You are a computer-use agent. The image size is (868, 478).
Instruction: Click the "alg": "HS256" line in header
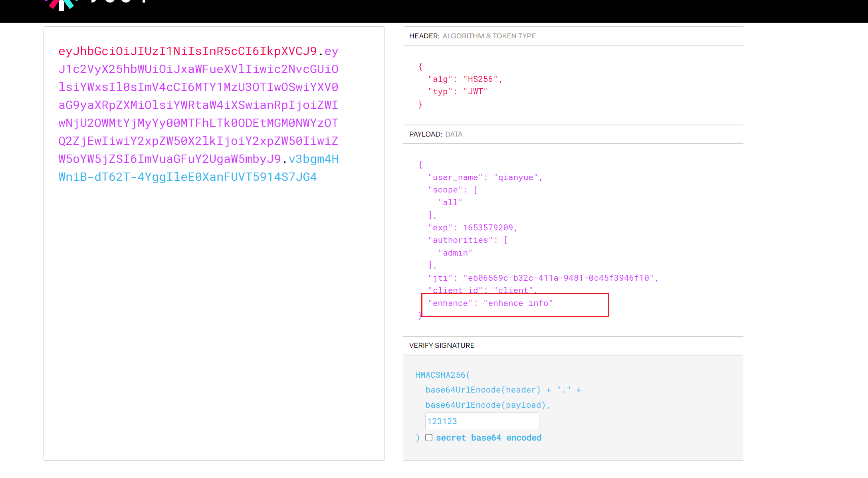pyautogui.click(x=465, y=79)
